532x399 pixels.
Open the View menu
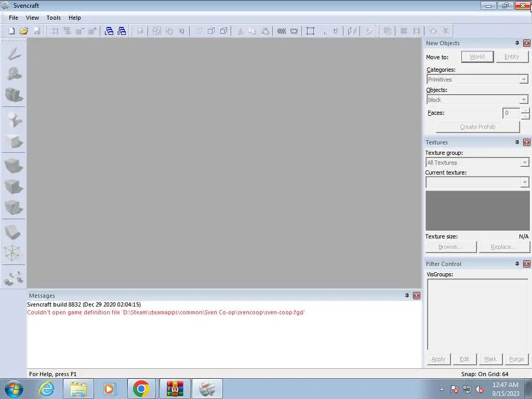pos(32,18)
